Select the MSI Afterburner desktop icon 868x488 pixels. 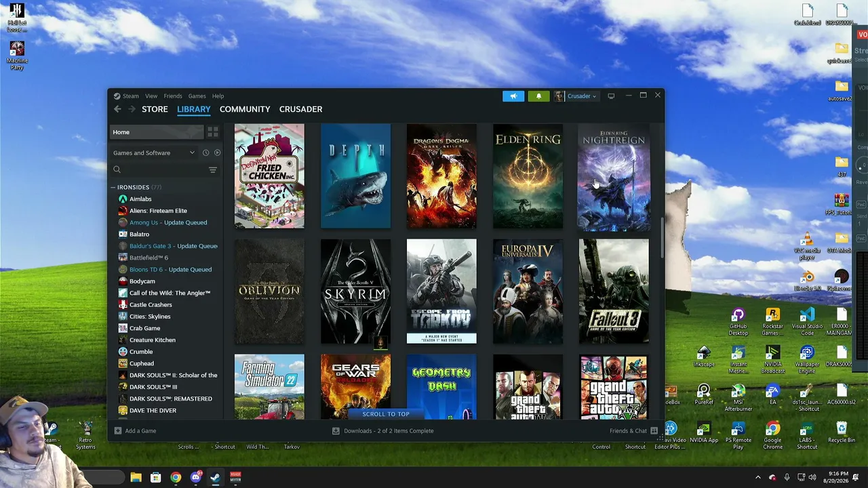click(738, 399)
